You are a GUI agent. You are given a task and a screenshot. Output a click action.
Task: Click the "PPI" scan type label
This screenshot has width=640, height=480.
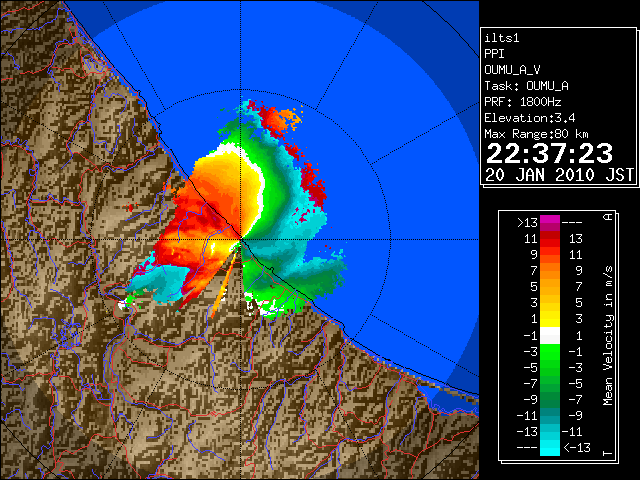click(494, 54)
